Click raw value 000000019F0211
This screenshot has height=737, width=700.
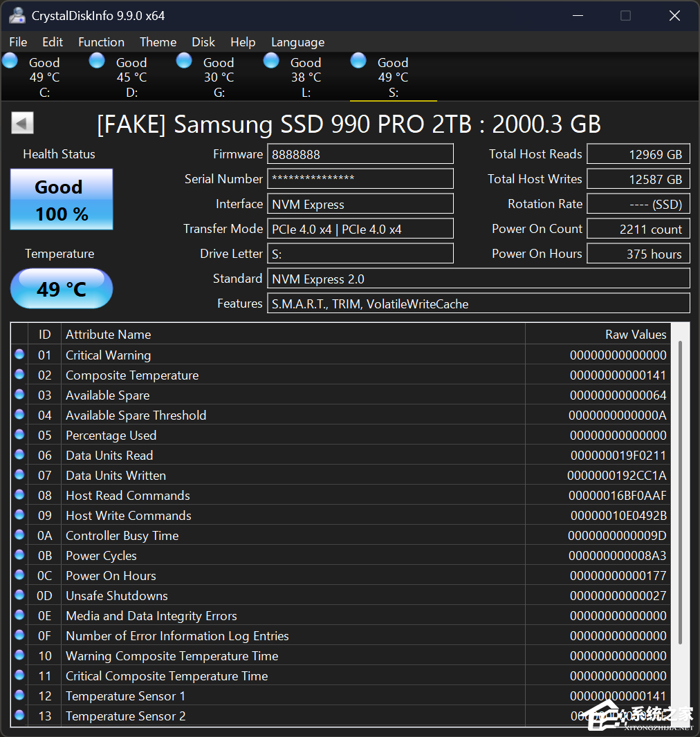coord(618,456)
